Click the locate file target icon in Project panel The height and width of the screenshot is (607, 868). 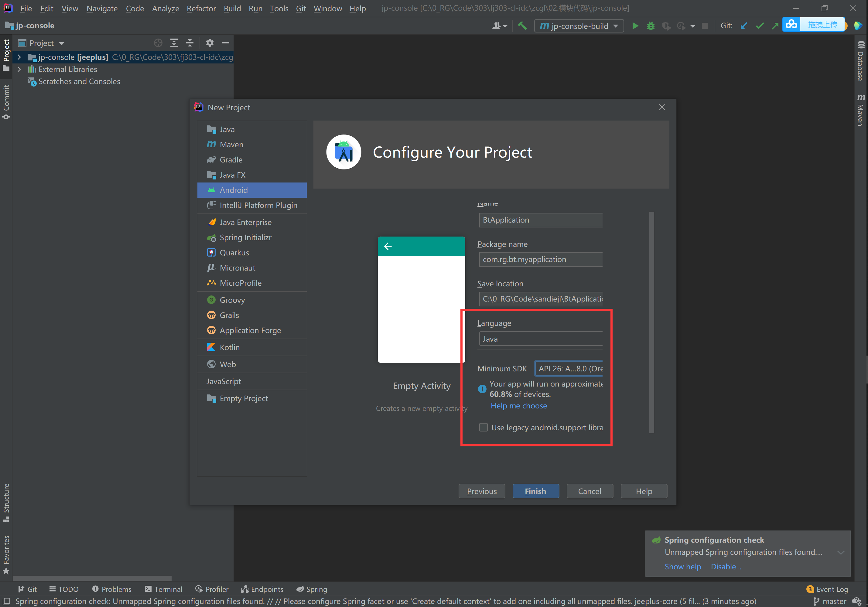click(x=158, y=43)
